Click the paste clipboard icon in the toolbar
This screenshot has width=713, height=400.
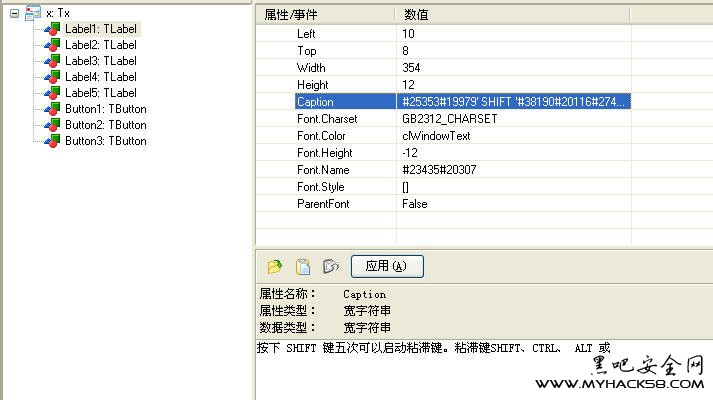302,266
